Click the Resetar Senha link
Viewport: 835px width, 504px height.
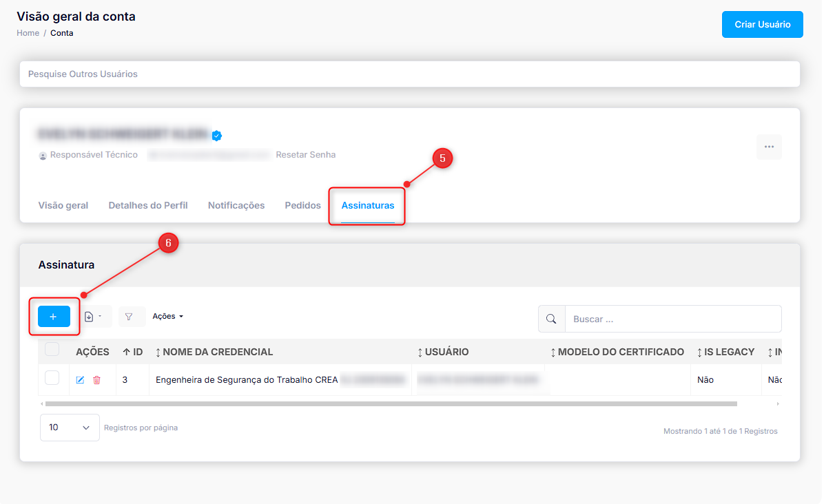click(x=306, y=155)
